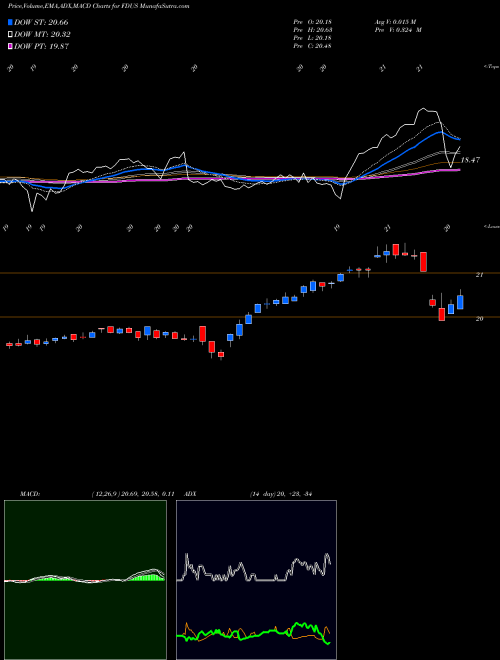This screenshot has width=500, height=660.
Task: Click the chart title mentioning FDUS MunafaSutra.com
Action: pos(98,6)
